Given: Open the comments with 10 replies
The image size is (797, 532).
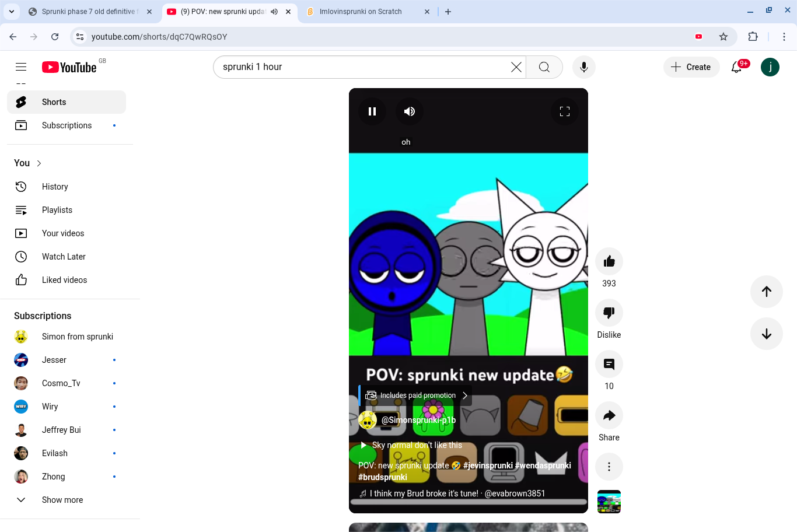Looking at the screenshot, I should coord(609,364).
